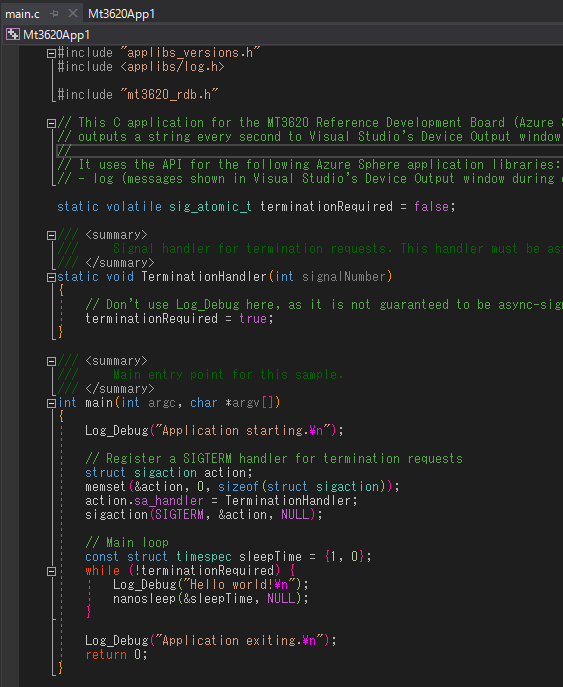The height and width of the screenshot is (687, 563).
Task: Click the sleepTime variable declaration
Action: point(270,557)
